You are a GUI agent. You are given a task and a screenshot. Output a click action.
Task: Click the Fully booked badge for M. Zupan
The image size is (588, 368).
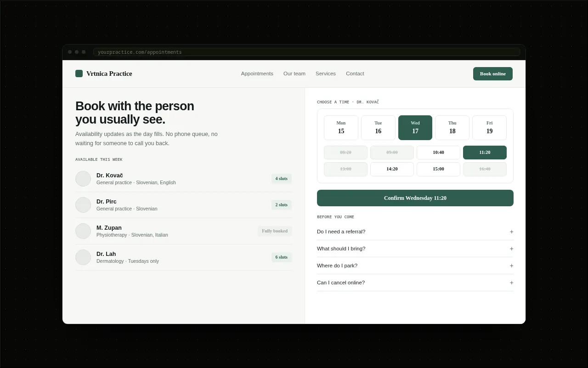coord(275,231)
